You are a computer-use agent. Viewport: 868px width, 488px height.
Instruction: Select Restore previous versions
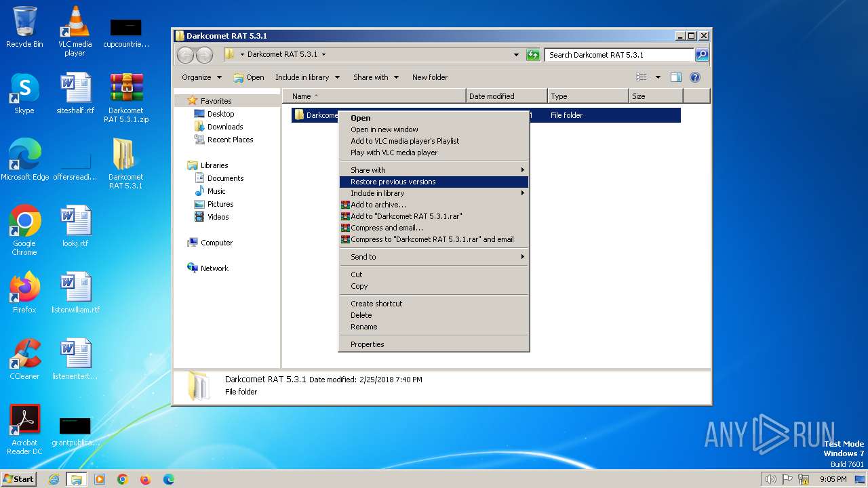[x=434, y=182]
